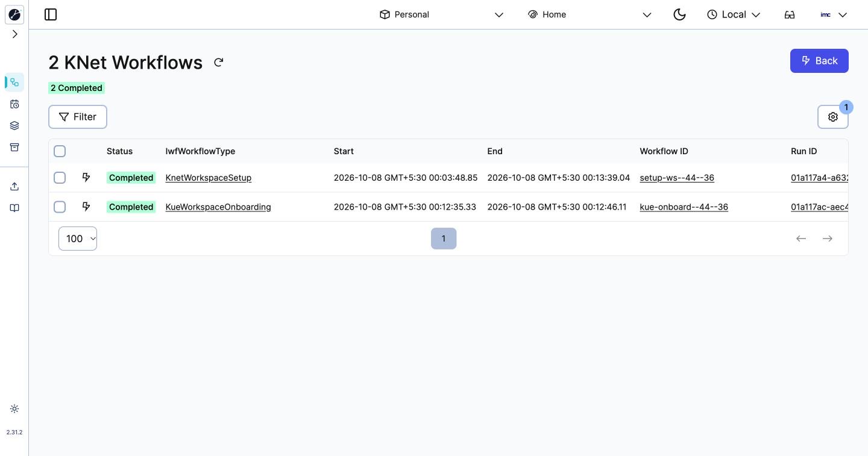This screenshot has width=868, height=456.
Task: Open the Personal namespace dropdown
Action: click(x=441, y=14)
